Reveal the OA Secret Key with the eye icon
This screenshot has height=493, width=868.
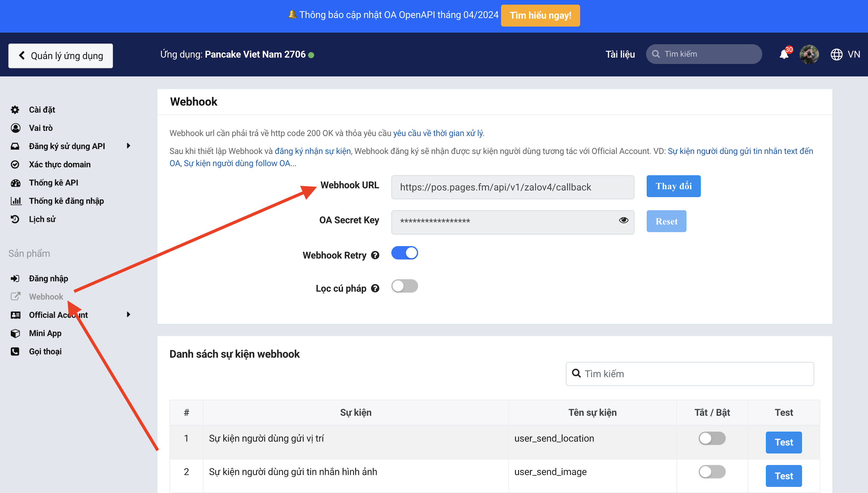point(623,220)
